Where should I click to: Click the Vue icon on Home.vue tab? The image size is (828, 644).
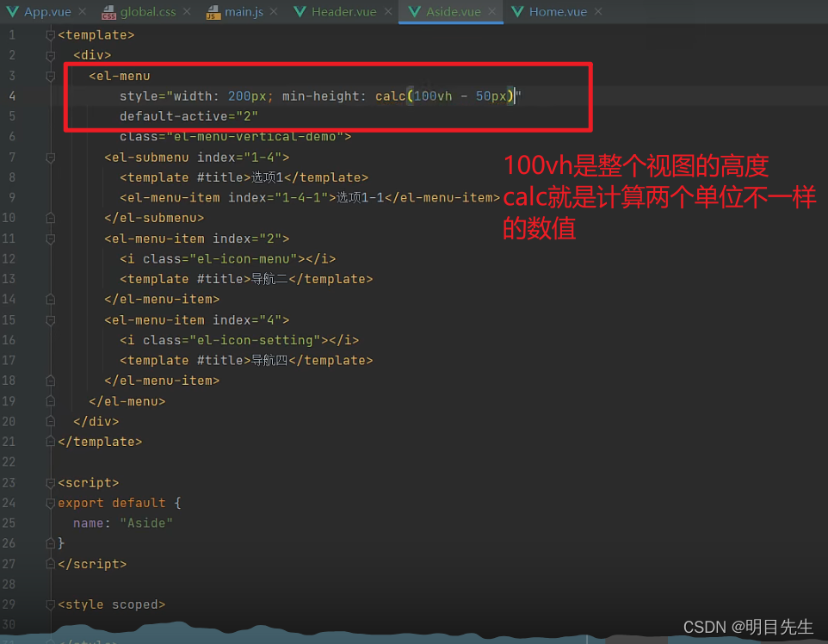click(x=517, y=11)
